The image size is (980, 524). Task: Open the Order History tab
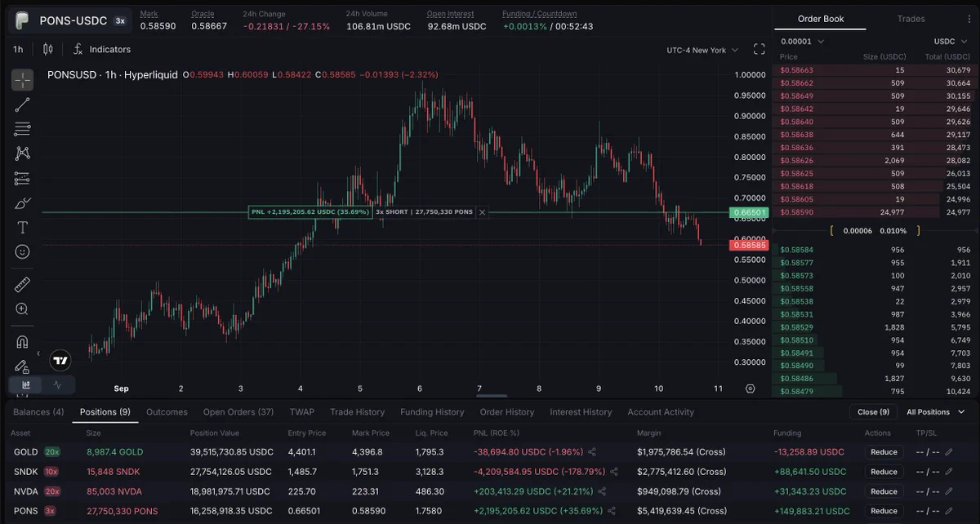point(507,412)
